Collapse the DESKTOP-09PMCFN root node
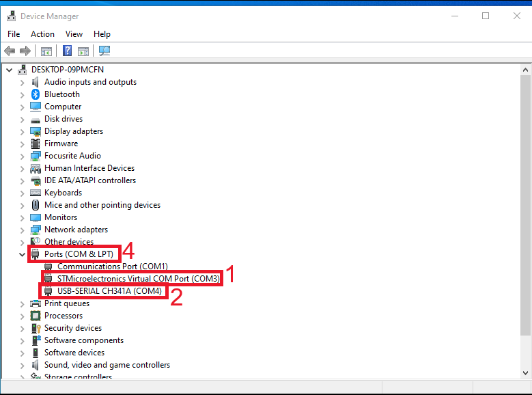Image resolution: width=532 pixels, height=395 pixels. tap(9, 70)
